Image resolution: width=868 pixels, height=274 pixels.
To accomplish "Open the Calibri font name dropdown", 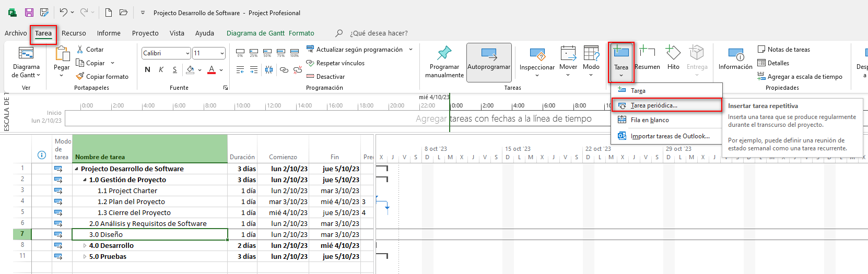I will pos(187,53).
